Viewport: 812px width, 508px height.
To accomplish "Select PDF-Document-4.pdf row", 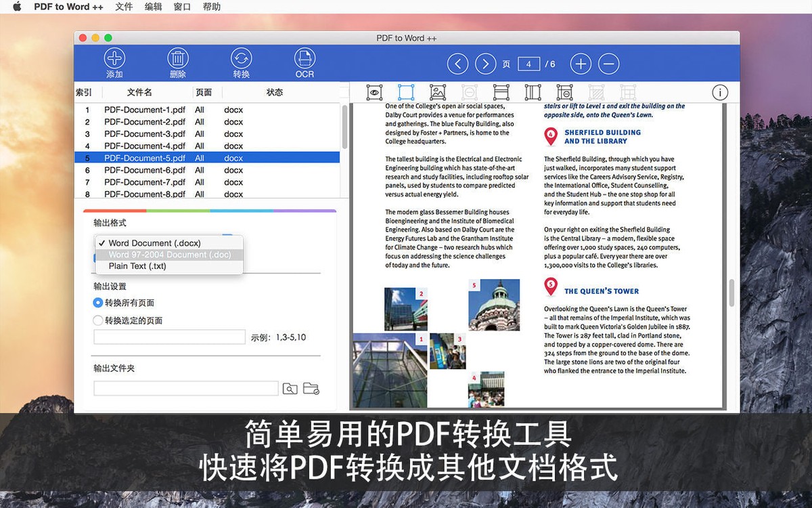I will (x=207, y=146).
